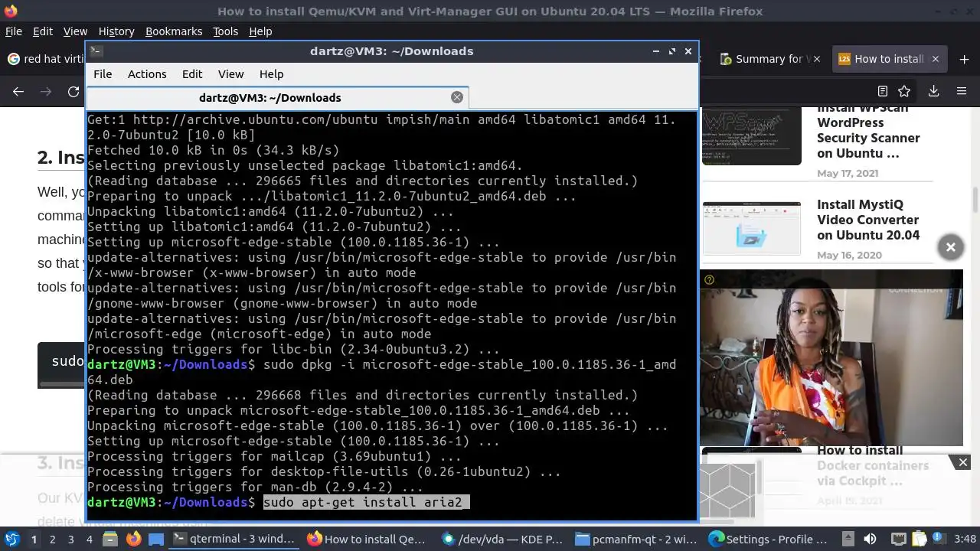The image size is (980, 551).
Task: Click the clipboard manager tray icon
Action: 919,540
